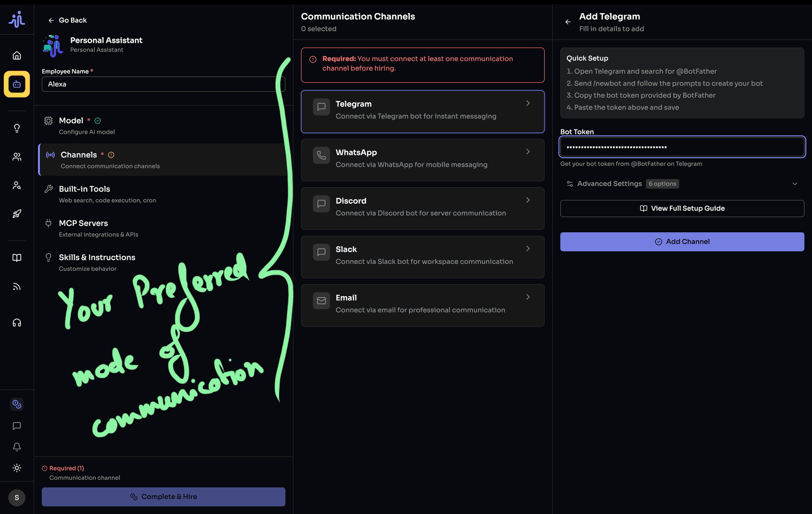Toggle the sun theme icon

(17, 468)
